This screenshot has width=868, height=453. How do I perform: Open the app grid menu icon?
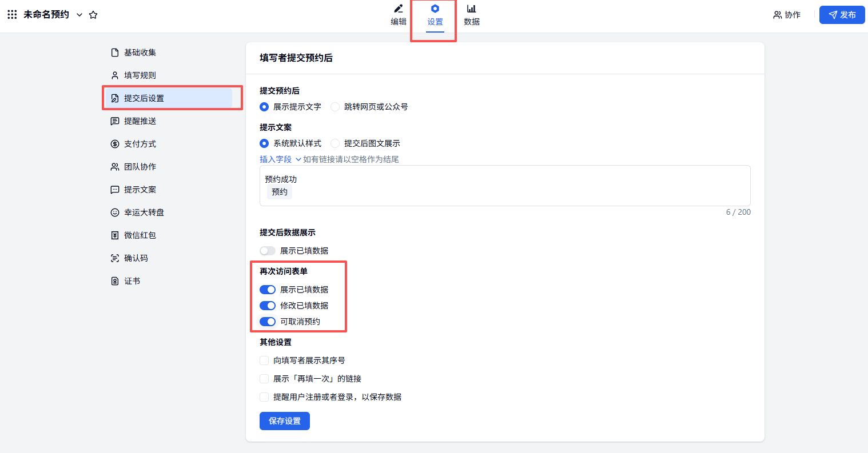pyautogui.click(x=12, y=15)
